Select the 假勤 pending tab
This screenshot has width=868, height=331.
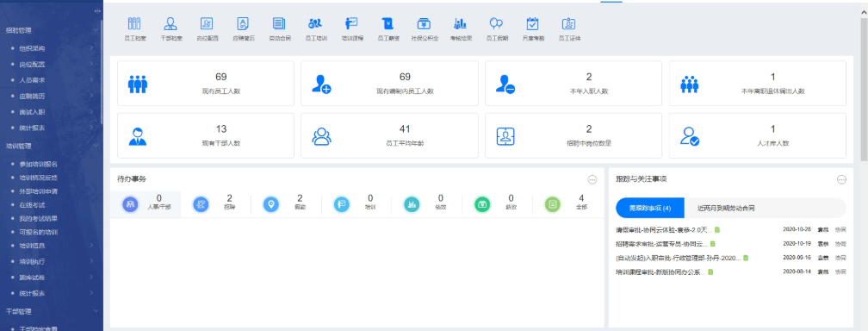(286, 204)
